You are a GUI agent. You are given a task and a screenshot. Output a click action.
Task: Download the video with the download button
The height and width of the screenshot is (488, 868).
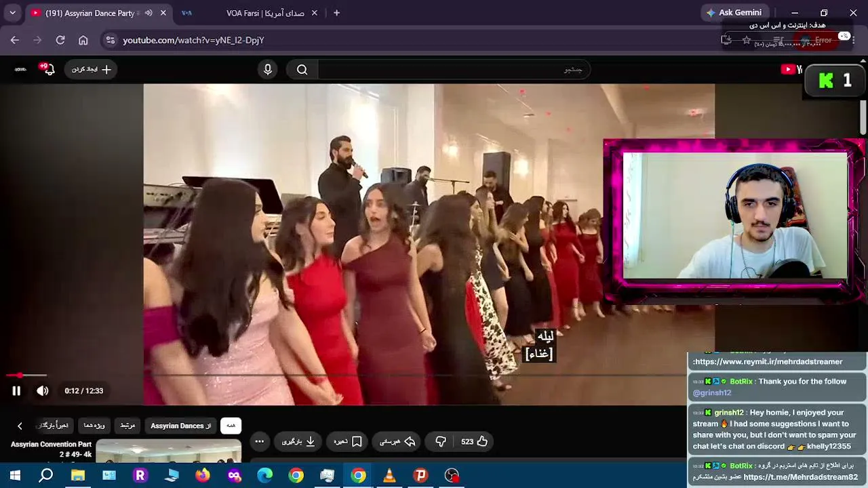click(x=298, y=442)
